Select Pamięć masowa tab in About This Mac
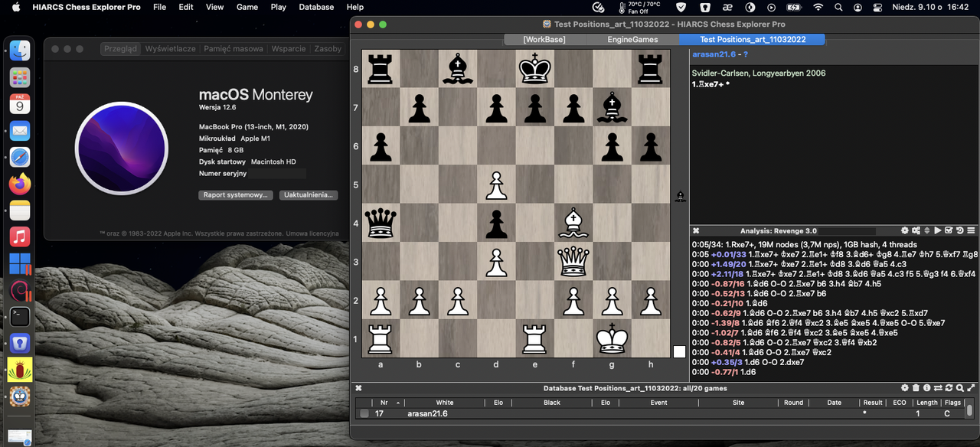Viewport: 980px width, 447px height. click(234, 48)
